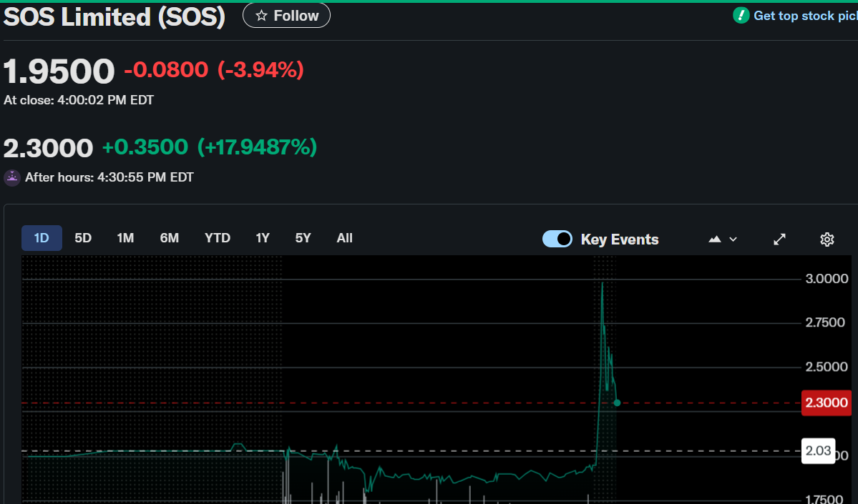Switch to the 5D chart range
This screenshot has height=504, width=858.
click(83, 238)
